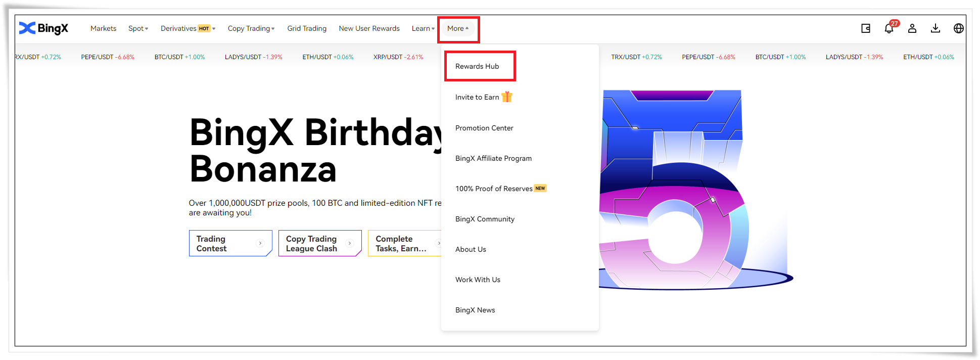Click XRP/USDT -2.61% ticker
Screen dimensions: 980x360
click(398, 57)
